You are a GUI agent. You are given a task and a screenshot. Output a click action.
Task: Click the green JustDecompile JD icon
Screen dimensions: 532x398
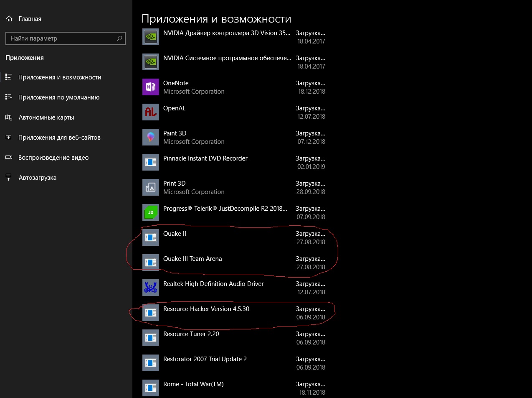tap(151, 212)
